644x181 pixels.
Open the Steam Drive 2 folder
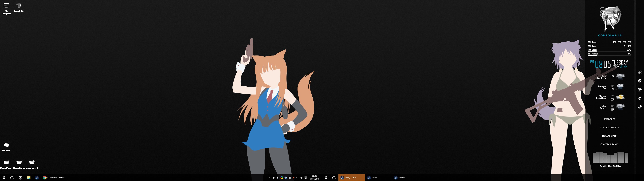pyautogui.click(x=19, y=164)
